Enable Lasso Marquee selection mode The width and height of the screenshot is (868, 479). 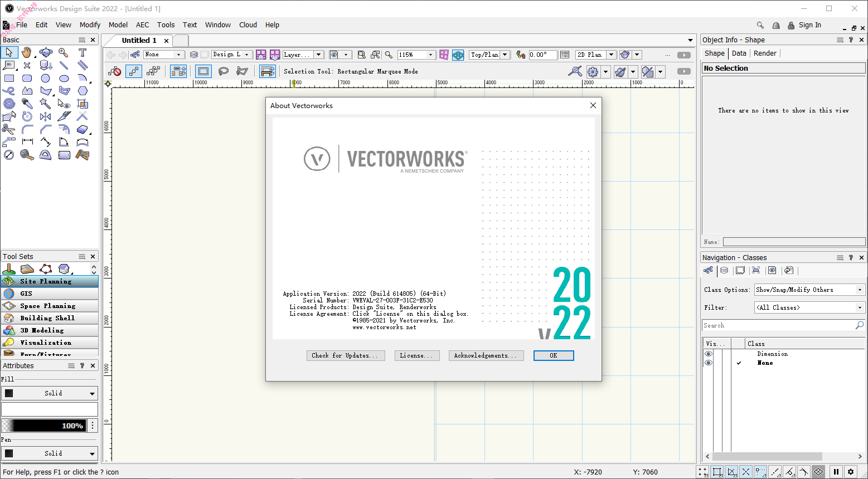point(224,71)
